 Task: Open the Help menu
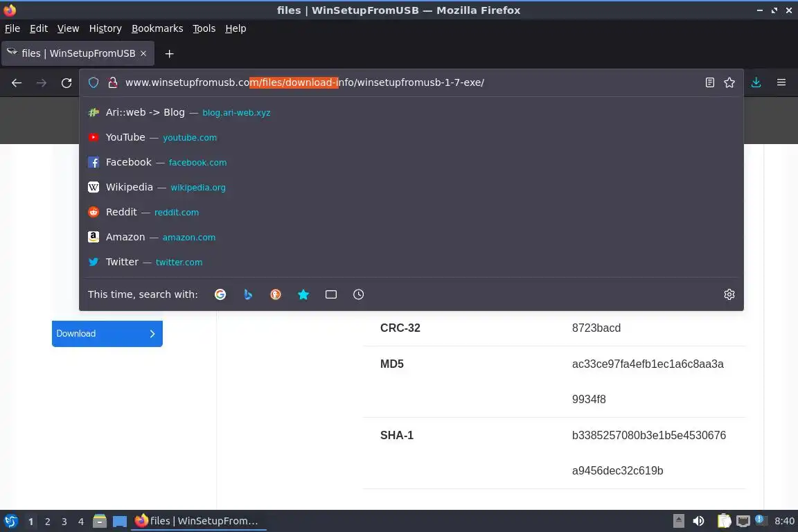pyautogui.click(x=236, y=28)
